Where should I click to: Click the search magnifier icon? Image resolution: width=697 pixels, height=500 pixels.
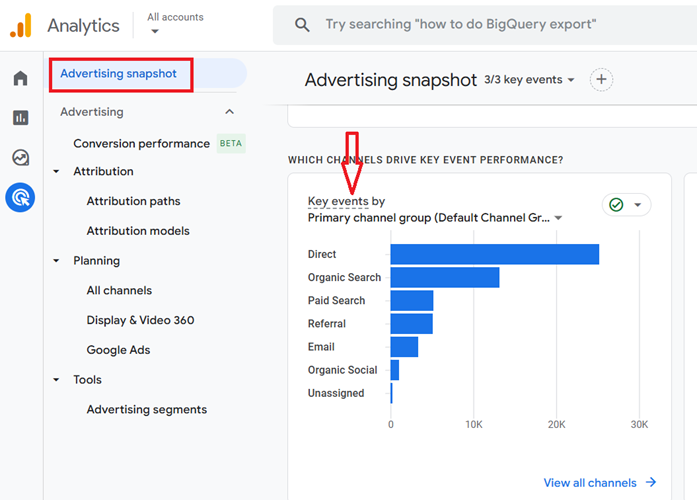coord(302,25)
